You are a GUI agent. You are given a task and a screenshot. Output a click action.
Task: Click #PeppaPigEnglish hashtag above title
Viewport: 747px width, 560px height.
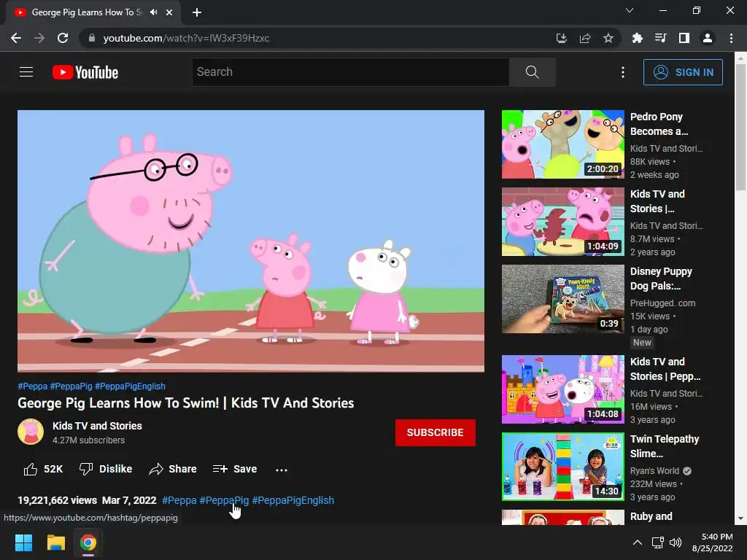[x=130, y=386]
